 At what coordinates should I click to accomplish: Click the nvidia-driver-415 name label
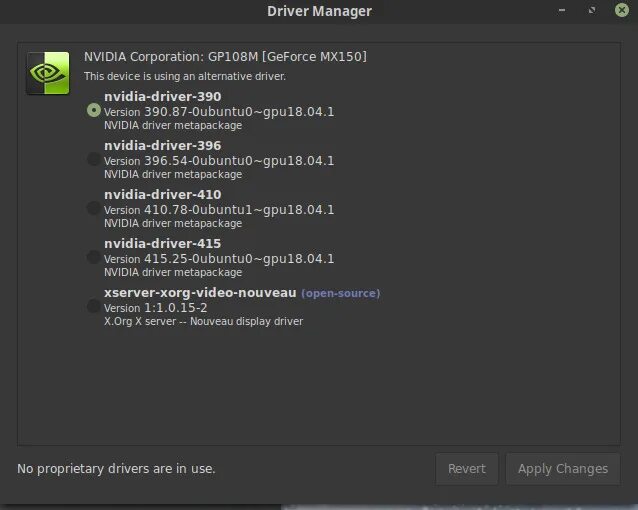[x=163, y=243]
